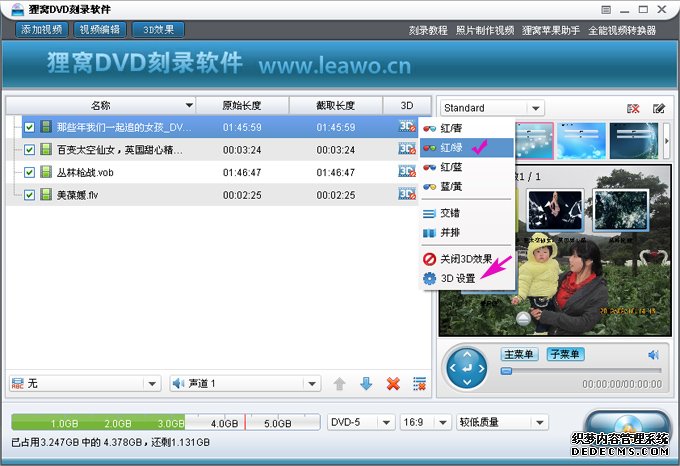Select 交错 interleaved 3D mode
Screen dimensions: 680x466
click(x=467, y=213)
